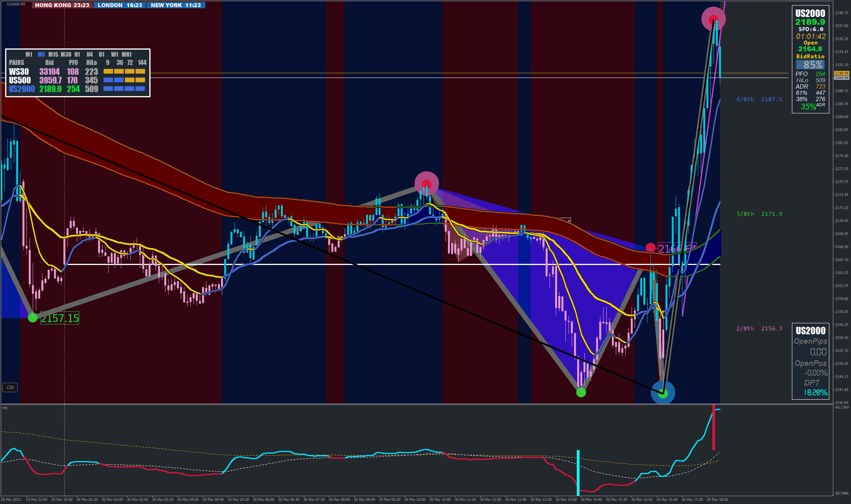Click the 4/8th 2187.5 level label

[x=759, y=99]
